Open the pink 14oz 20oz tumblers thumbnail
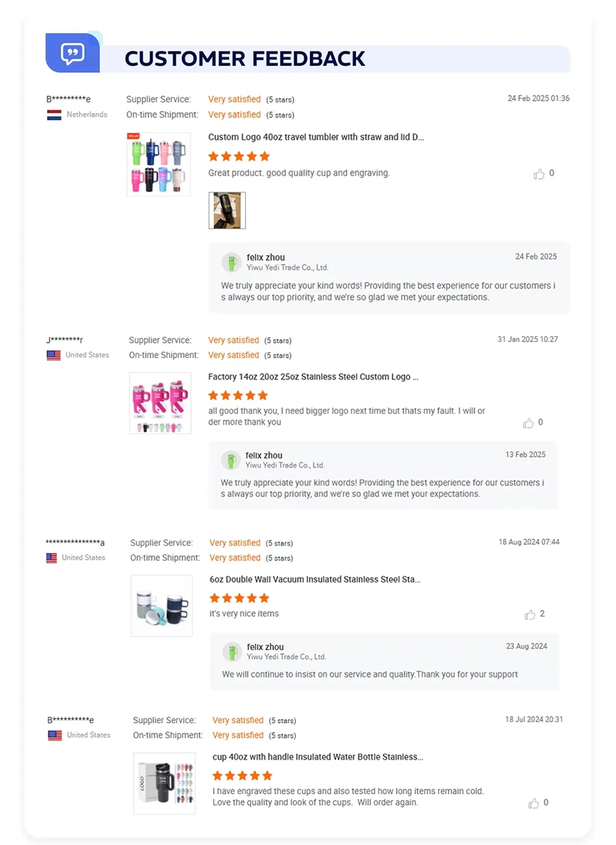Screen dimensions: 616x845 pyautogui.click(x=159, y=403)
